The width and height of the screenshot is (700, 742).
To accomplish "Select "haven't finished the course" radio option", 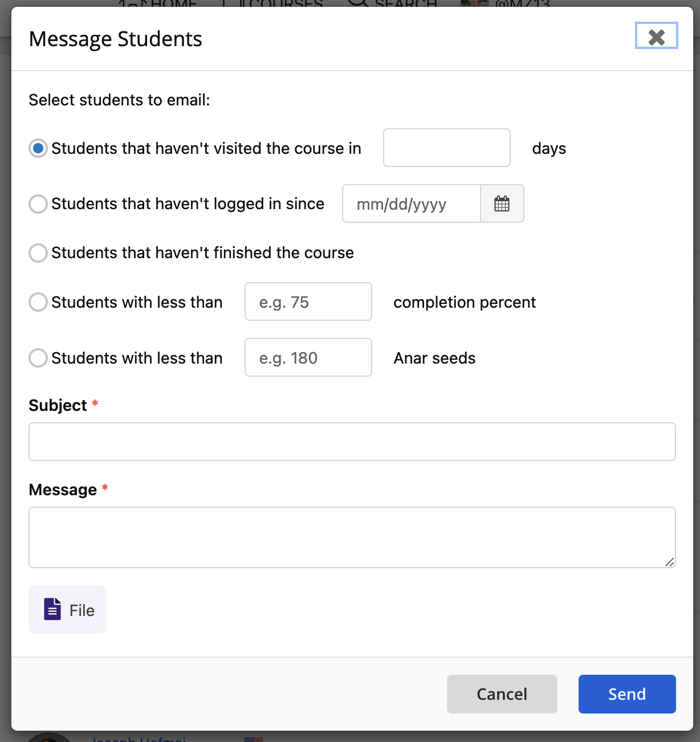I will (38, 252).
